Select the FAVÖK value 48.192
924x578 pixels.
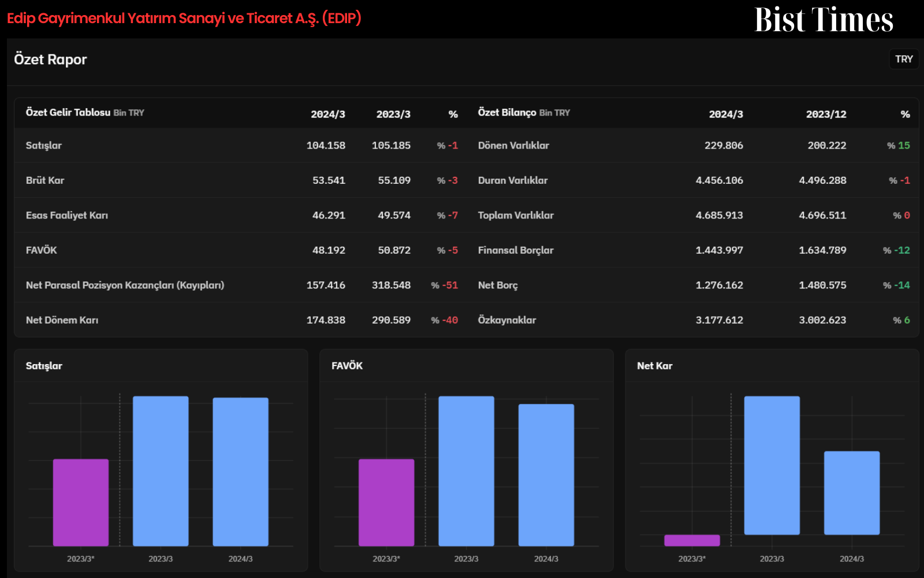[x=329, y=250]
